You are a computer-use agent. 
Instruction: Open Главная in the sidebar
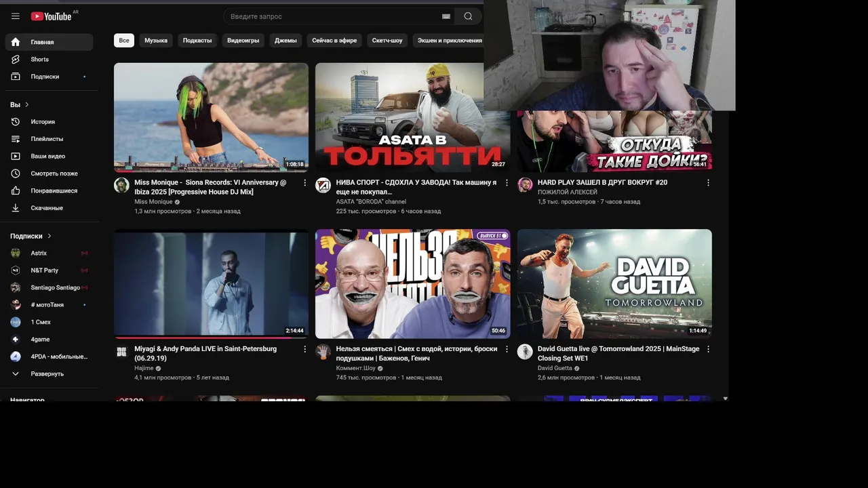[x=49, y=42]
